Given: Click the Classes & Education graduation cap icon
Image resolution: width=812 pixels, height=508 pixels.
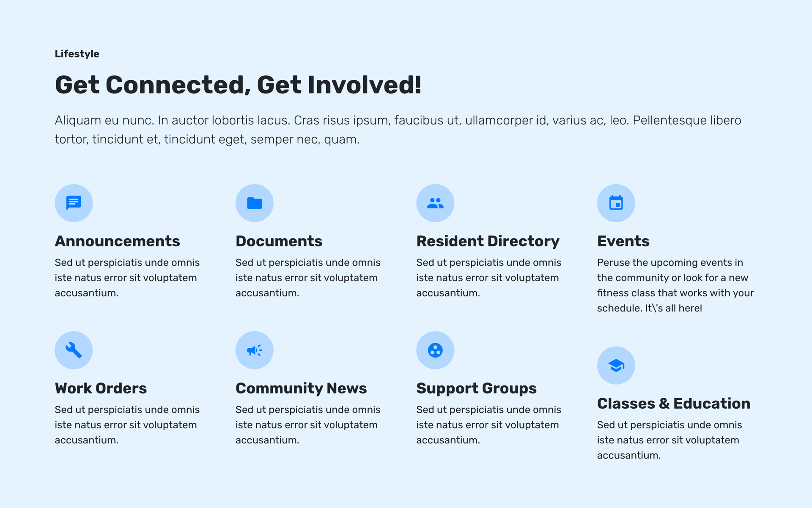Looking at the screenshot, I should [616, 365].
